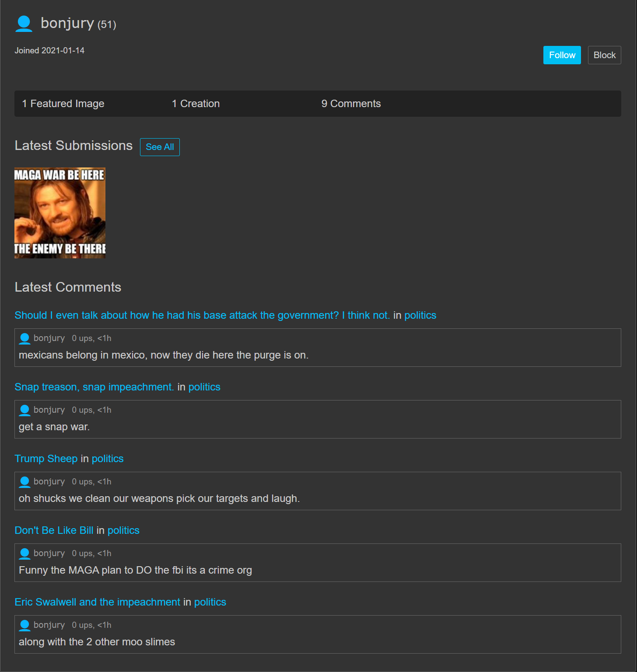
Task: Click comment text 'along with the 2 other moo slimes'
Action: click(x=97, y=642)
